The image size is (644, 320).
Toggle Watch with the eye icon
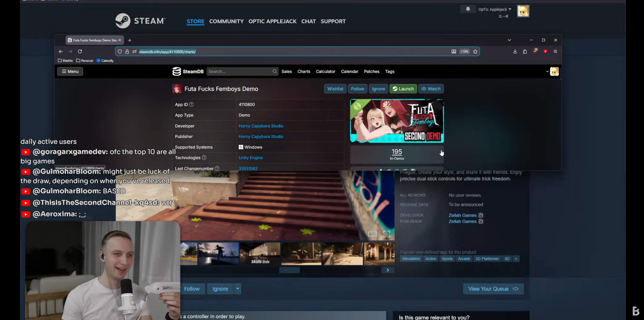[431, 89]
